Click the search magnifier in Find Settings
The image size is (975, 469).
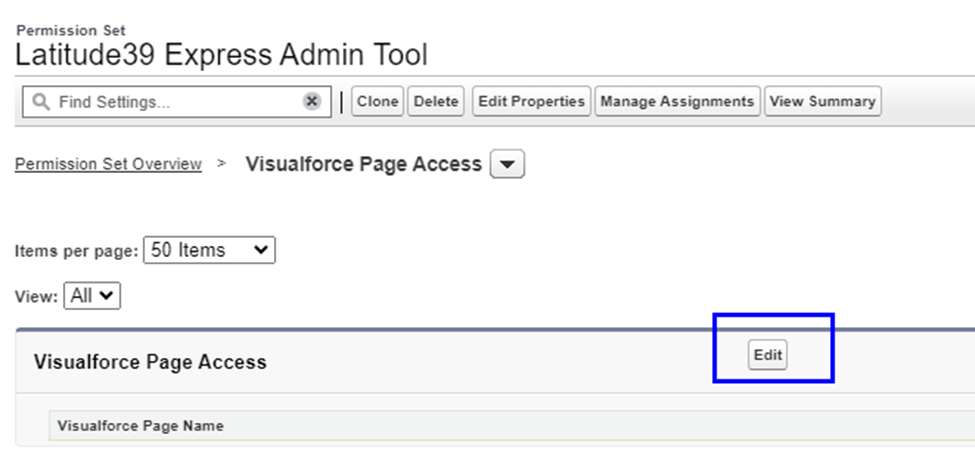pos(41,102)
